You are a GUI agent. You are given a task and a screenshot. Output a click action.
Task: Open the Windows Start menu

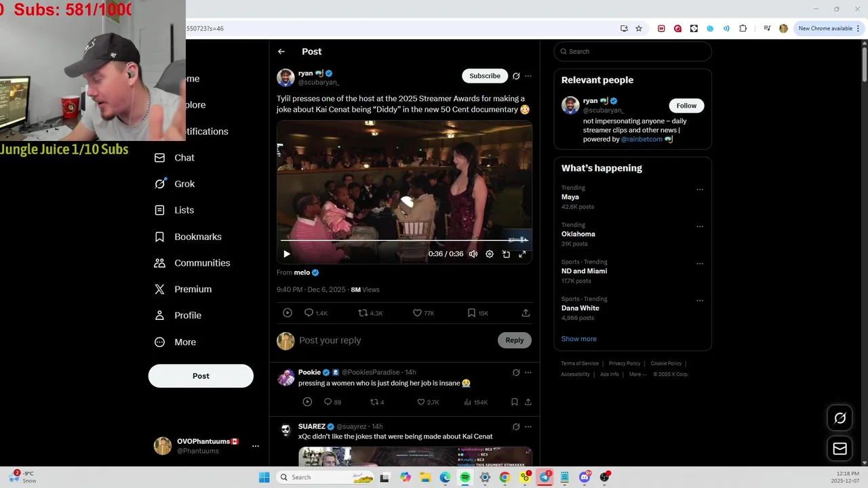coord(264,477)
